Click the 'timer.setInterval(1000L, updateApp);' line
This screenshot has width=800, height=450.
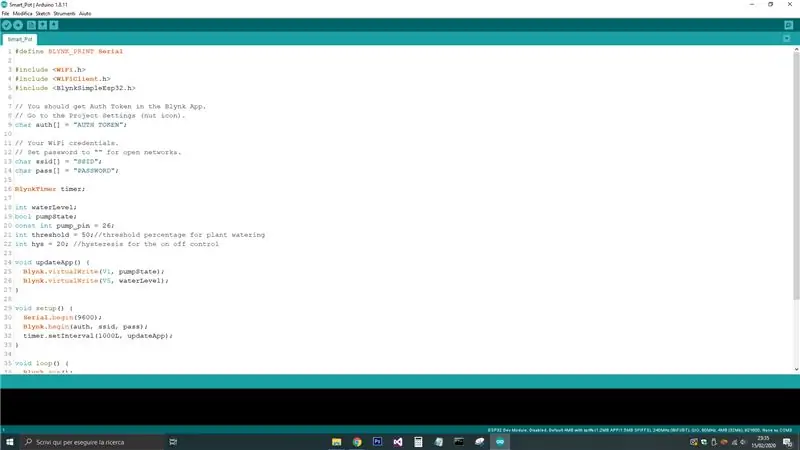pyautogui.click(x=98, y=336)
